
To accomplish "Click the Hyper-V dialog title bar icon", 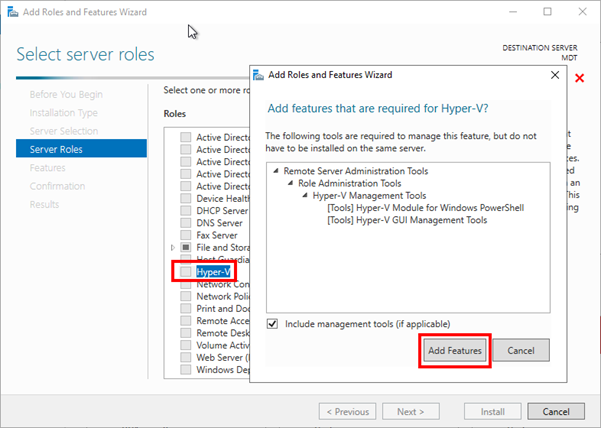I will (x=258, y=75).
